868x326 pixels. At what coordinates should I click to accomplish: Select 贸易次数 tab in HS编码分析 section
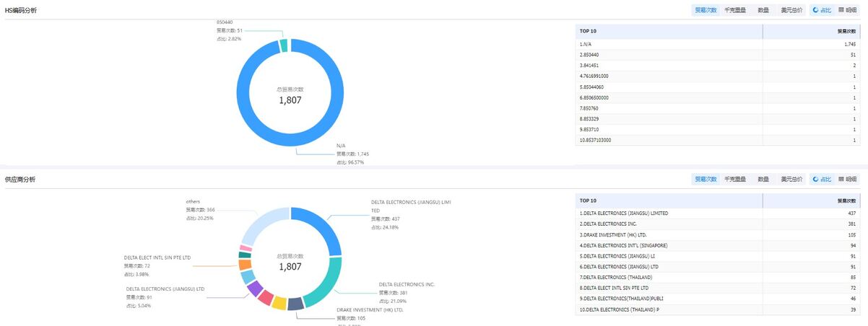[x=706, y=10]
